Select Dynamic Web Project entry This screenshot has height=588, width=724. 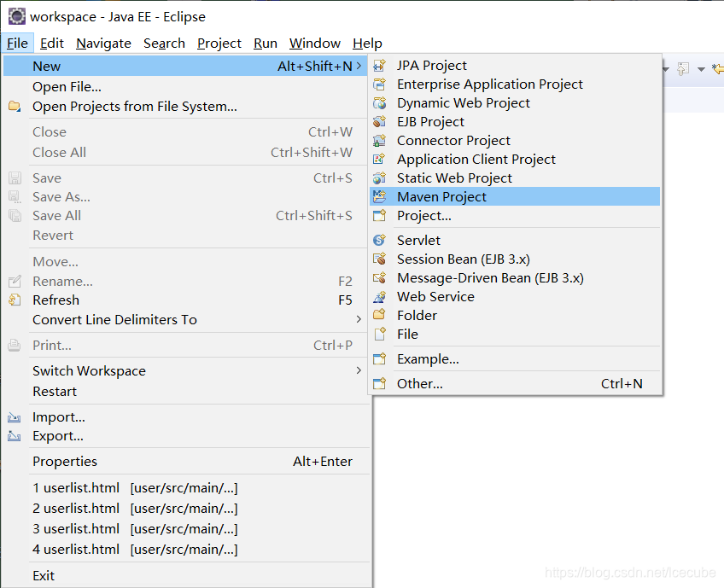coord(515,103)
